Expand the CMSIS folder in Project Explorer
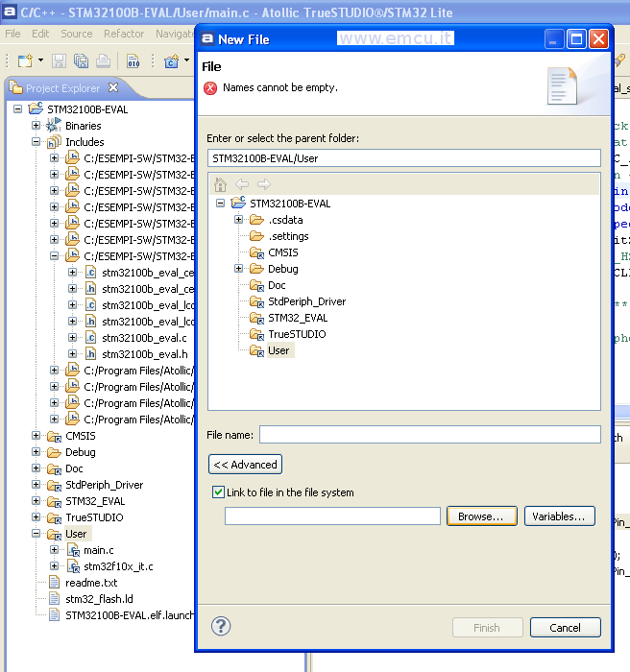Screen dimensions: 630x672 click(36, 436)
